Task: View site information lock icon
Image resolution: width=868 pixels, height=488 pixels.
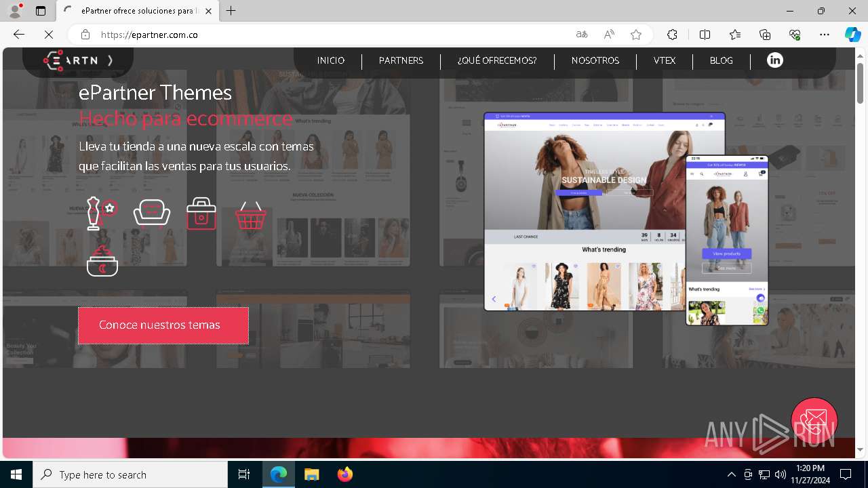Action: coord(85,35)
